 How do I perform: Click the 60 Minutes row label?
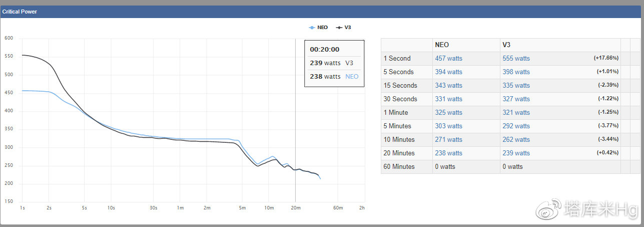click(x=399, y=167)
